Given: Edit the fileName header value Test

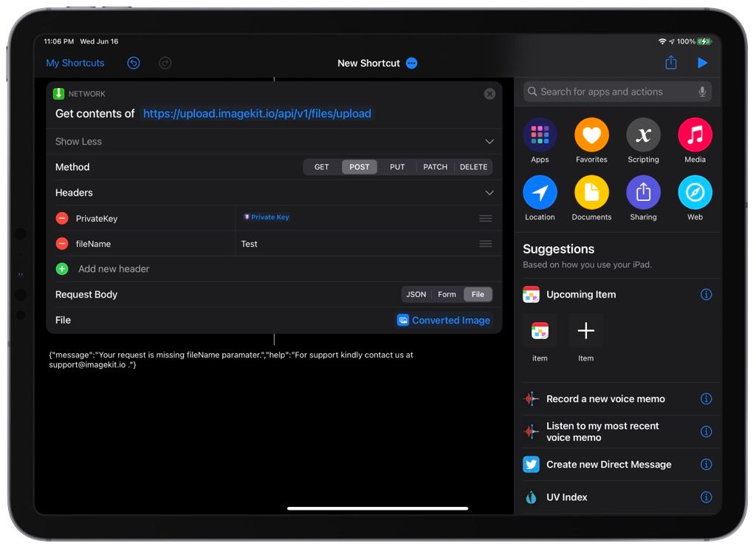Looking at the screenshot, I should [250, 244].
